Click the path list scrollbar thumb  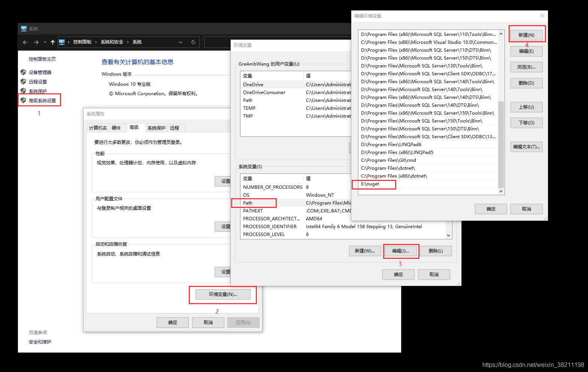pyautogui.click(x=501, y=144)
